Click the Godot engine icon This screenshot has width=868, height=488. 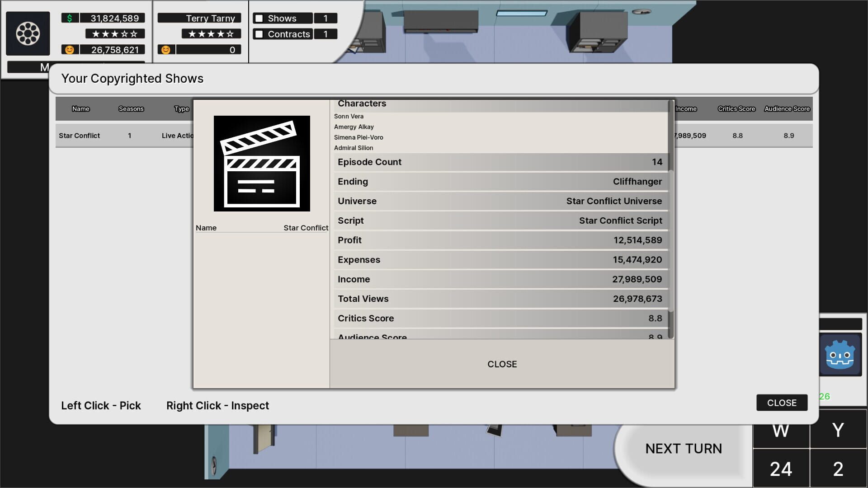click(842, 354)
